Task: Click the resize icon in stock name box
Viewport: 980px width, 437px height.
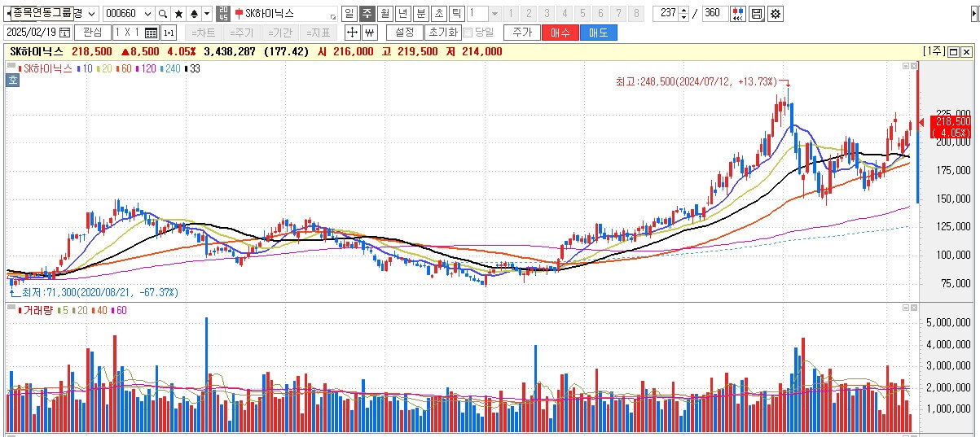Action: point(333,17)
